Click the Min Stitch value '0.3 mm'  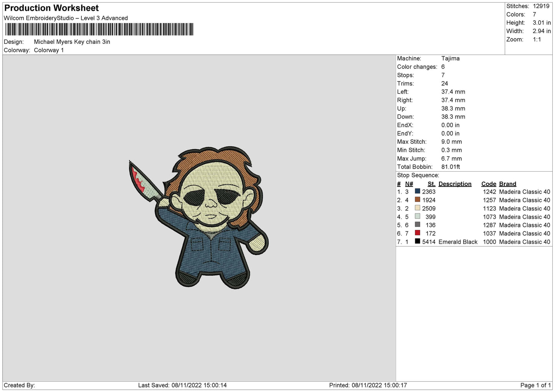click(x=451, y=150)
